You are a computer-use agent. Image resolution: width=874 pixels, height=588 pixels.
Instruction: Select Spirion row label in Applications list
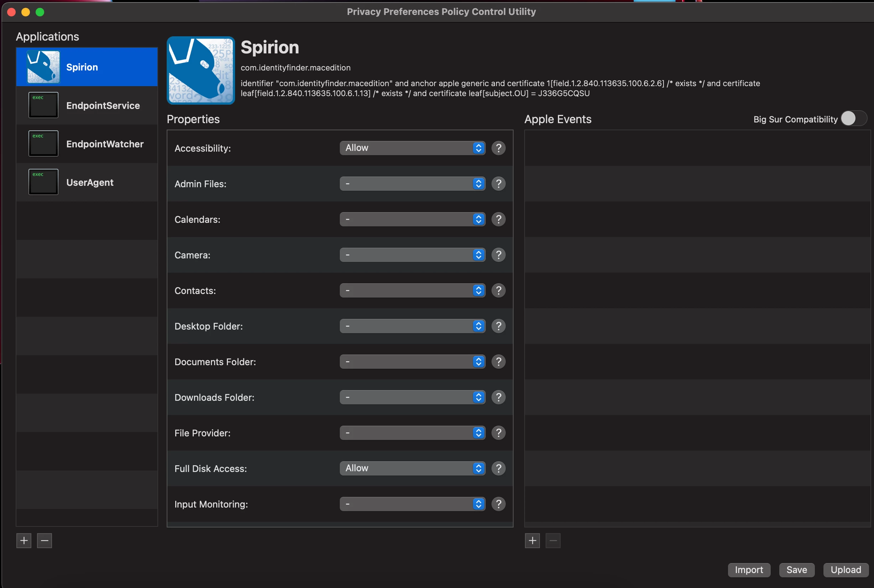coord(82,67)
